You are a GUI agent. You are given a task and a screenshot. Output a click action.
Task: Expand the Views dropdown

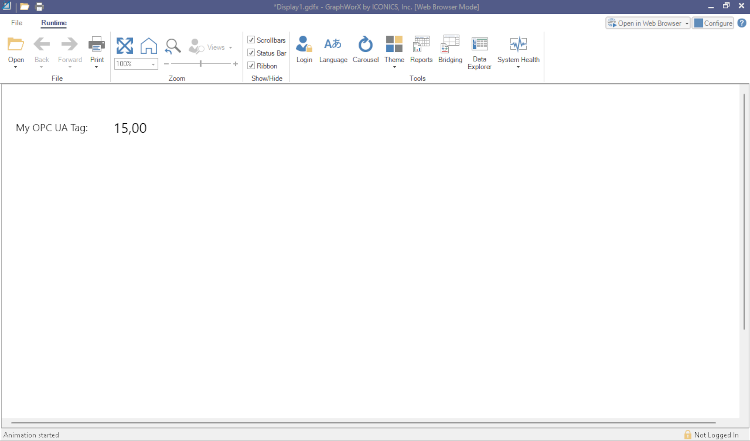pyautogui.click(x=231, y=47)
